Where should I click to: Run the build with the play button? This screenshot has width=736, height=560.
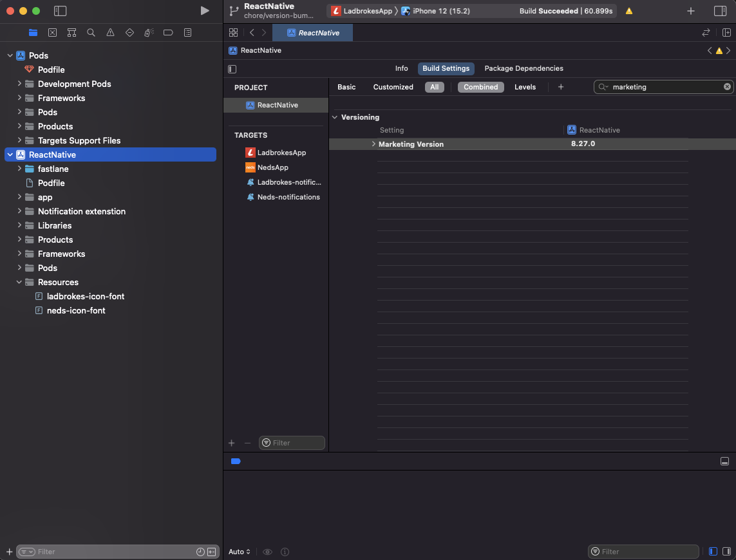tap(205, 11)
